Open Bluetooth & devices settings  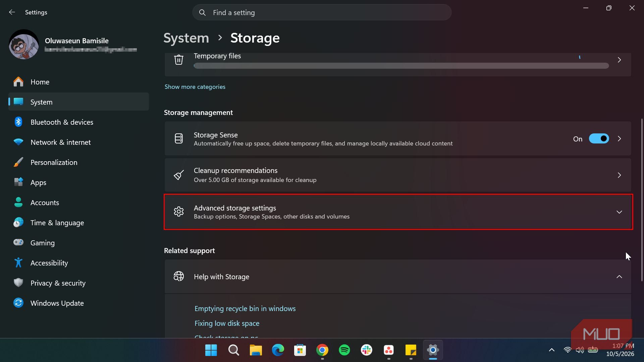tap(78, 122)
